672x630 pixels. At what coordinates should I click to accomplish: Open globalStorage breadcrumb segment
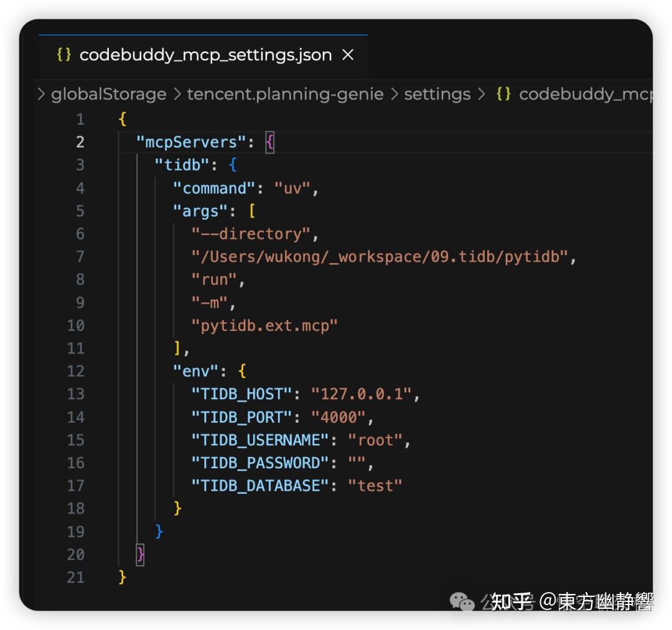coord(108,94)
